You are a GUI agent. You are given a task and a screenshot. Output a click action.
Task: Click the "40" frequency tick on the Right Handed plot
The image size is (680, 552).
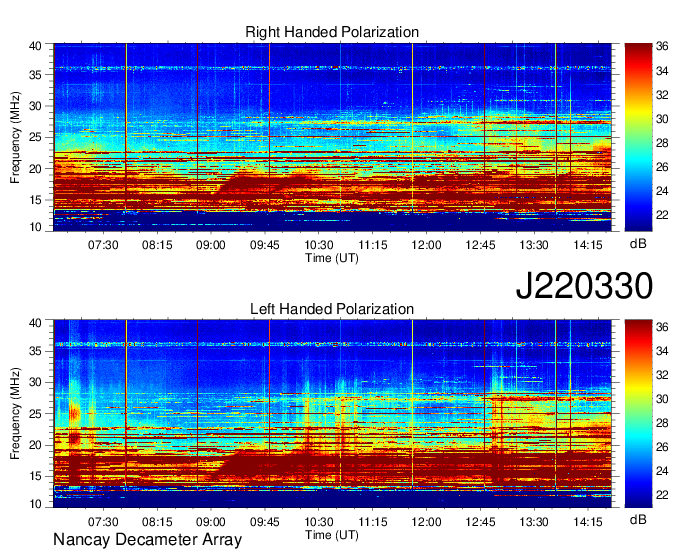click(x=35, y=46)
